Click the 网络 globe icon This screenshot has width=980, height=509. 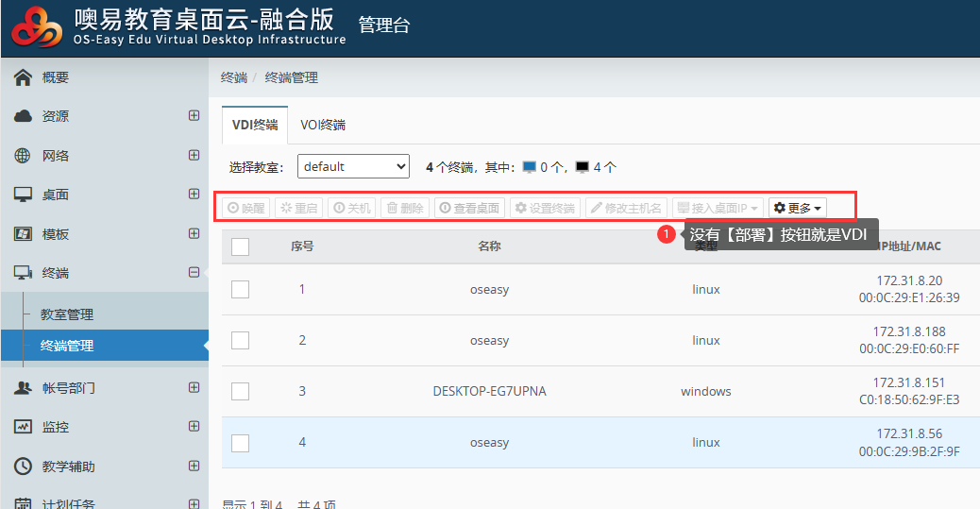[24, 156]
